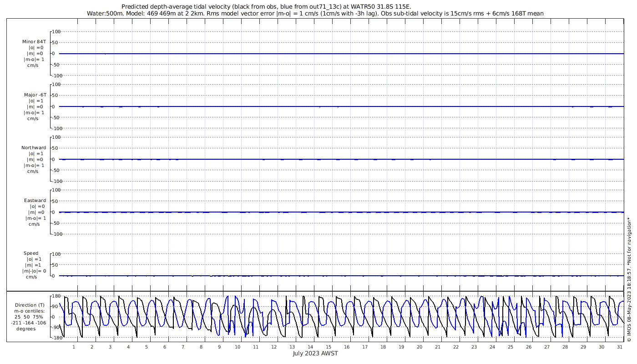Click day 15 on the x-axis
Viewport: 637px width, 364px height.
329,347
